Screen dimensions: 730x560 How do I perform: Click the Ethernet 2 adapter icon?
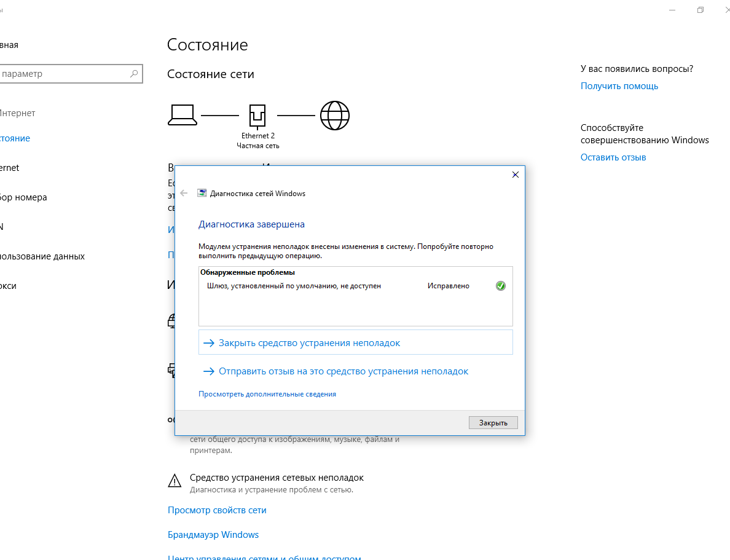pyautogui.click(x=257, y=115)
